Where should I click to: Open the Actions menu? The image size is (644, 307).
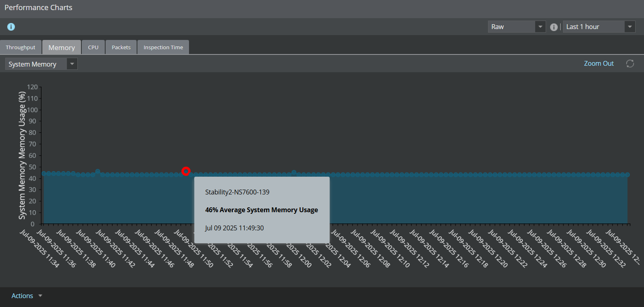coord(27,296)
